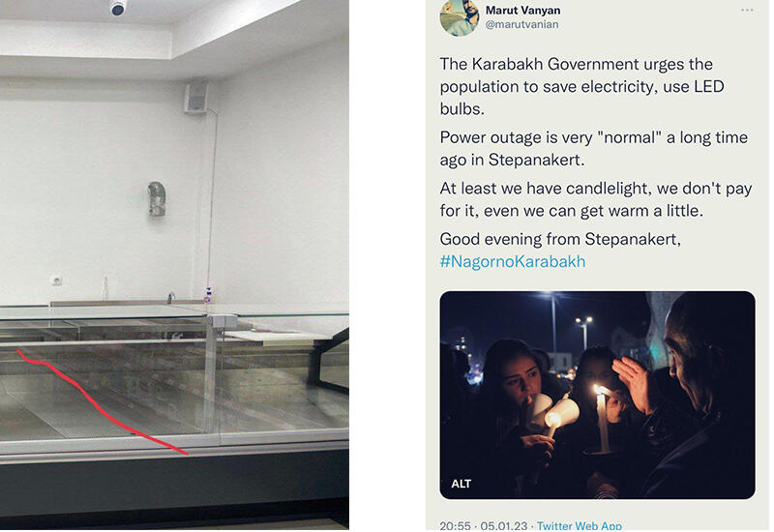Open the Twitter Web App source link
Image resolution: width=774 pixels, height=532 pixels.
[x=579, y=525]
